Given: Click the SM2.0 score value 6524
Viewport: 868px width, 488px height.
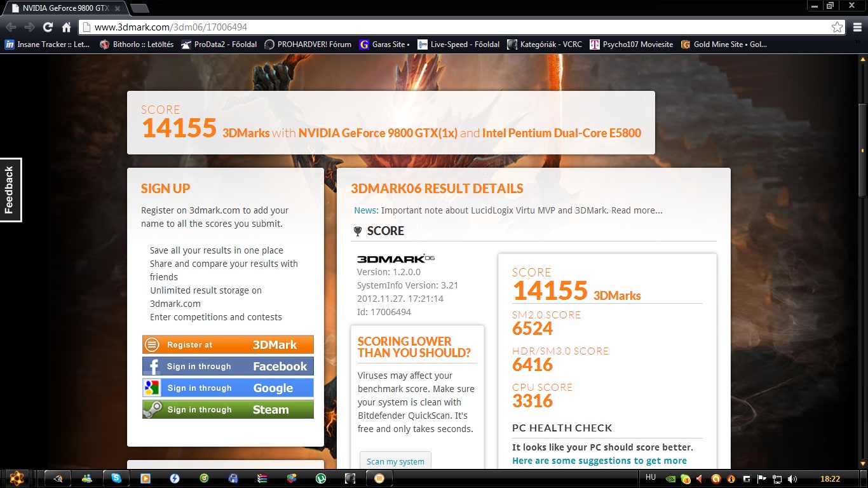Looking at the screenshot, I should point(532,329).
